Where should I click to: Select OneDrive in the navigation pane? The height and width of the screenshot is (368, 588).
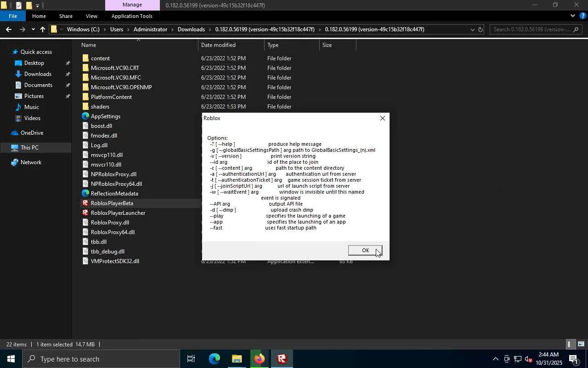pos(32,133)
